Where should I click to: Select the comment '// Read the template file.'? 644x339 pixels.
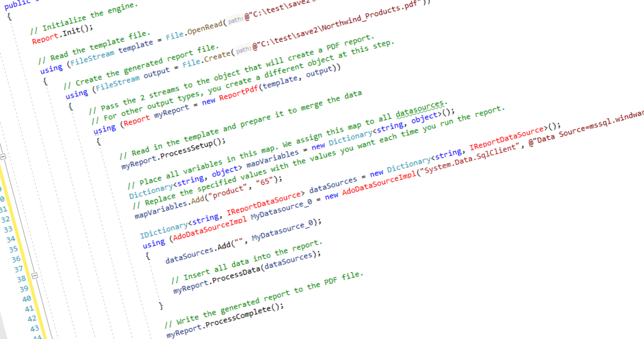[94, 47]
